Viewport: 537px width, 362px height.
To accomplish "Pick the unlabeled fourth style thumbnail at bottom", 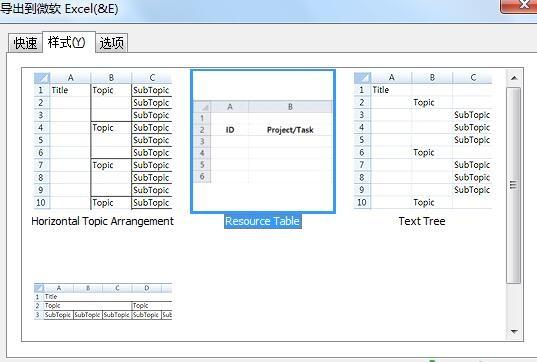I will 103,302.
